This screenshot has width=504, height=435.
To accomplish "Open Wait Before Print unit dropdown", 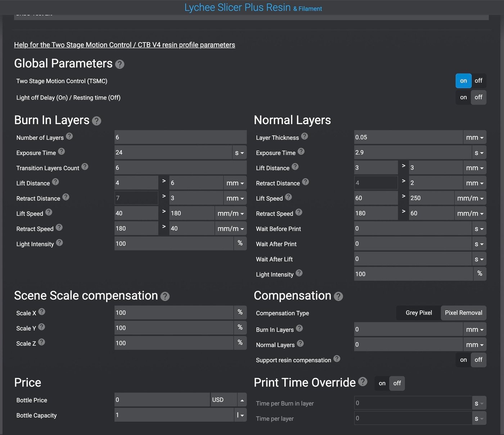I will [x=479, y=228].
